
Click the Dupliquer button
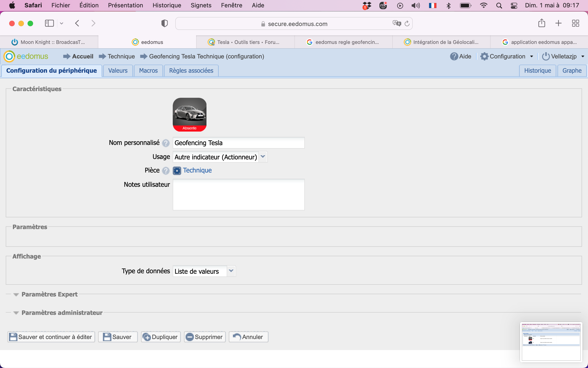(x=161, y=337)
